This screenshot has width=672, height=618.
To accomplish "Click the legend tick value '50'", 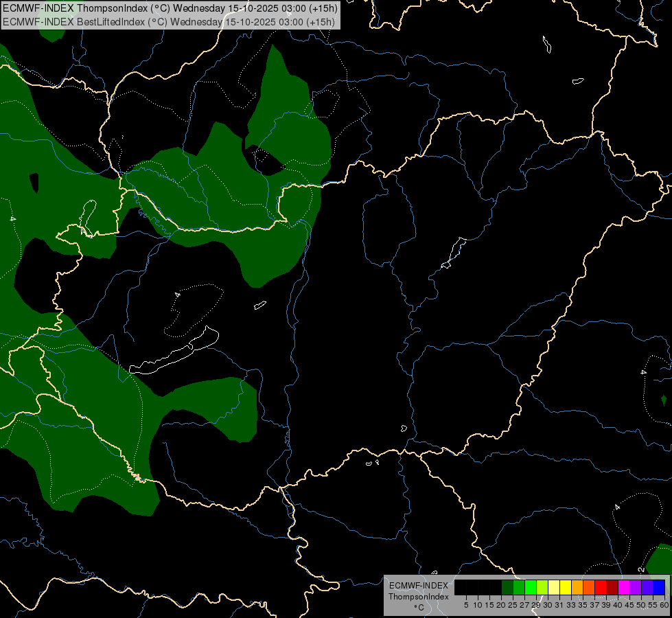I will point(642,605).
